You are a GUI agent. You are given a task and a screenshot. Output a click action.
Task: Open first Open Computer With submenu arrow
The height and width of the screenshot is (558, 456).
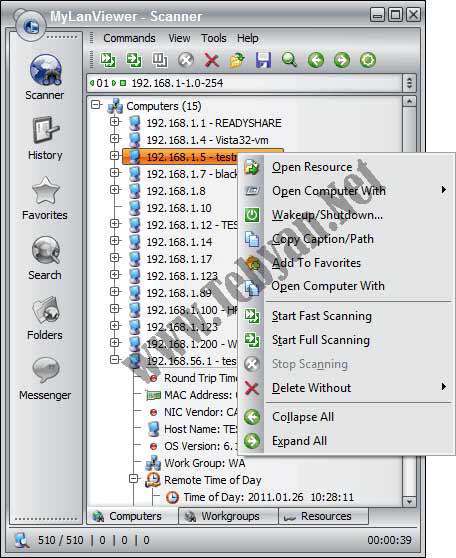444,190
